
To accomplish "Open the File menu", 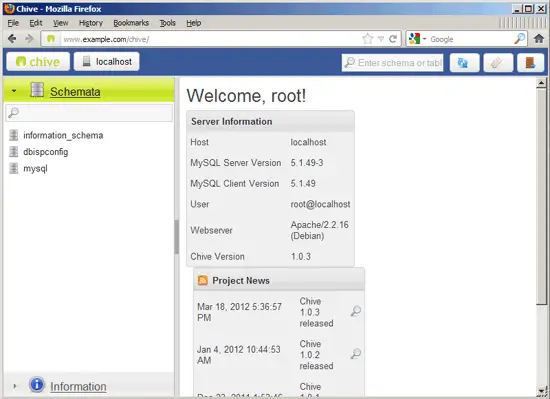I will [x=13, y=23].
